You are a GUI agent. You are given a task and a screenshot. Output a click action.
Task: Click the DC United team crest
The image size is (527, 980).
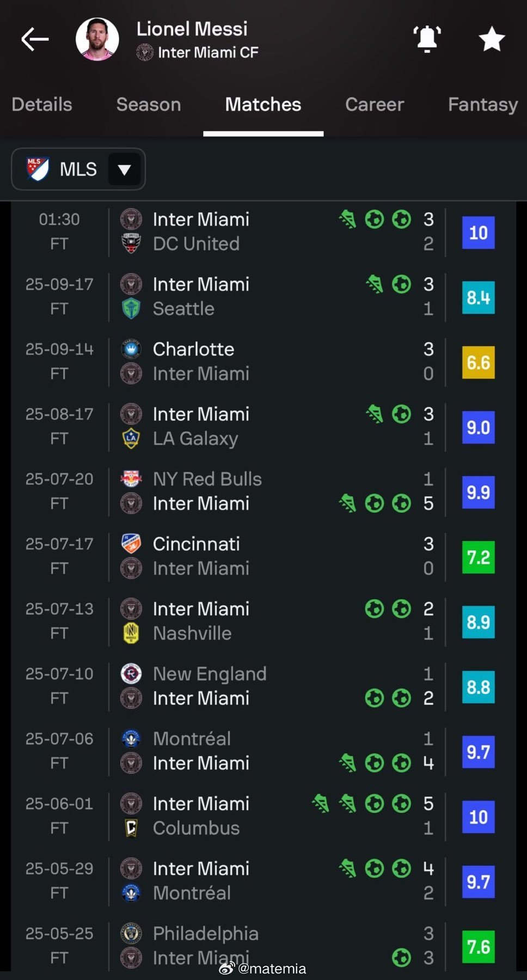coord(131,244)
